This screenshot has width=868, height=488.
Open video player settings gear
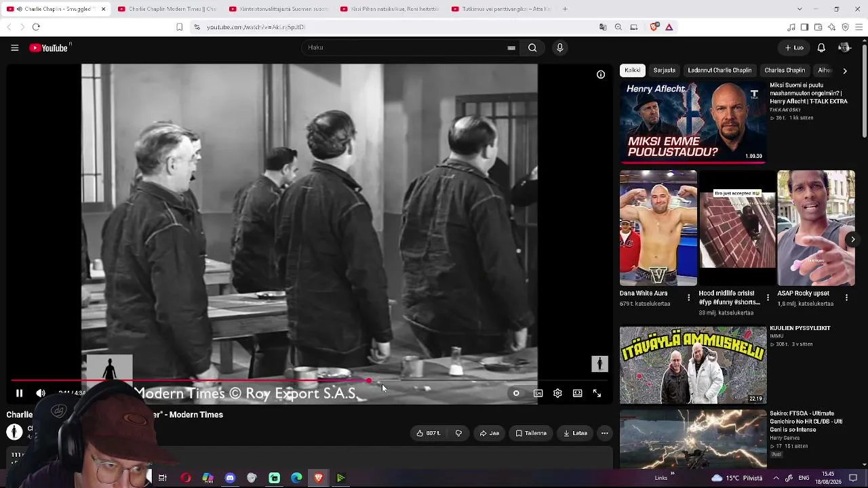click(557, 393)
